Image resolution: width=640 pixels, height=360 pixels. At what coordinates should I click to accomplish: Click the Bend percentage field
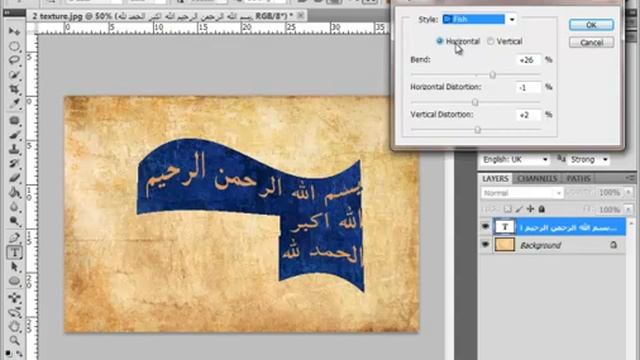pyautogui.click(x=528, y=60)
